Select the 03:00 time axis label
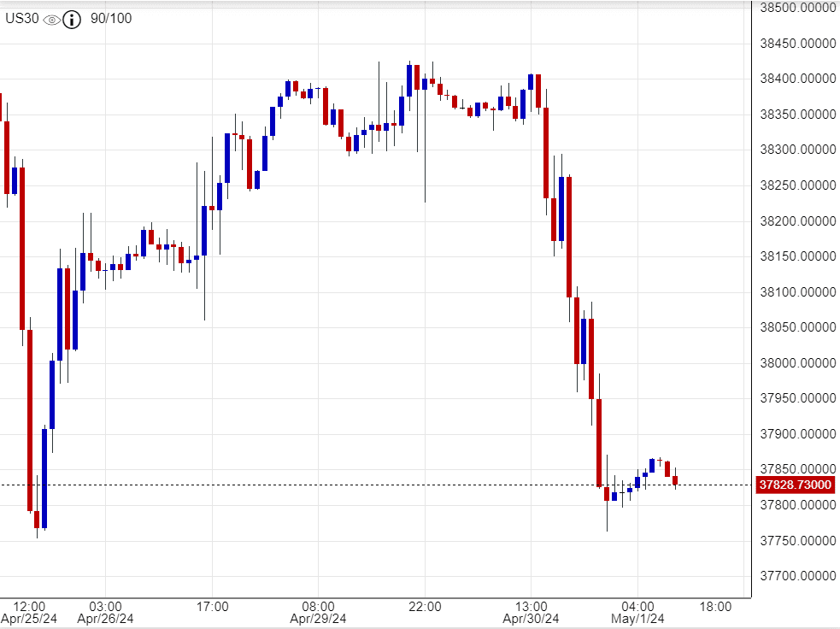The width and height of the screenshot is (840, 629). click(x=105, y=607)
